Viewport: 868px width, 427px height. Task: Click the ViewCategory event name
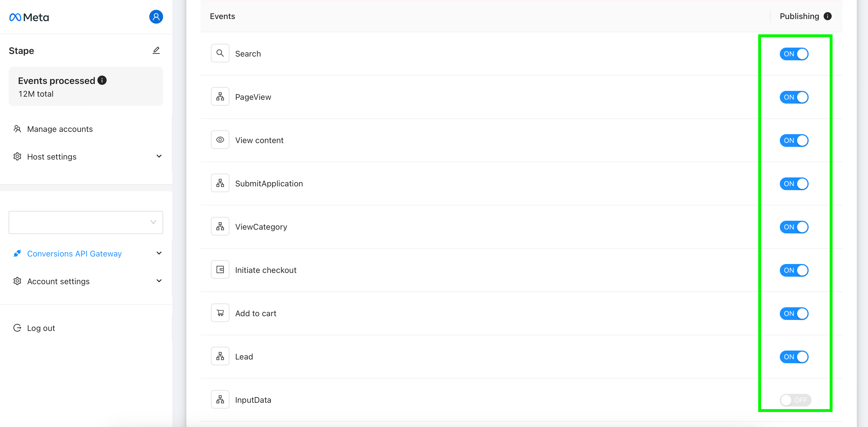pyautogui.click(x=261, y=227)
